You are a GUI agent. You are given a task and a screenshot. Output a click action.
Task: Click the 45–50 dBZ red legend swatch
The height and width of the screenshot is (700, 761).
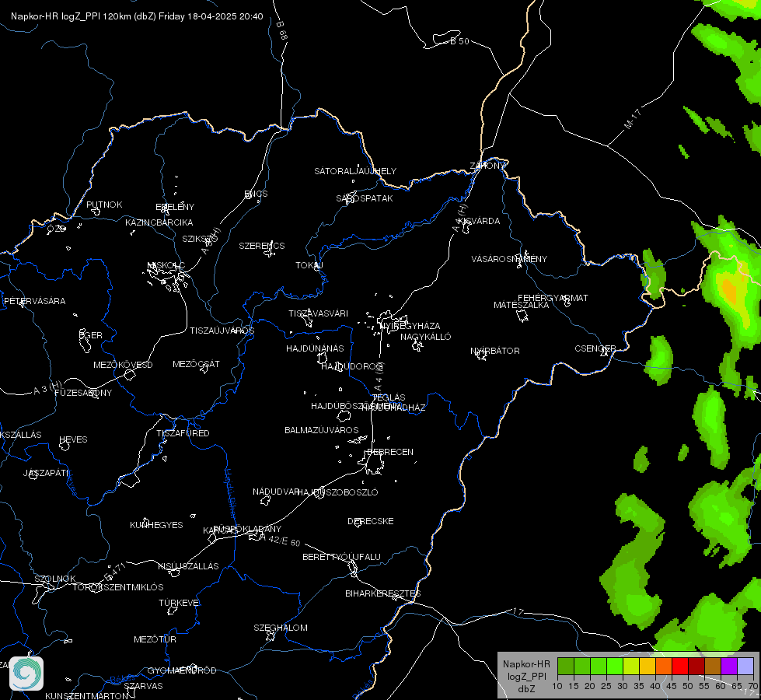[680, 667]
